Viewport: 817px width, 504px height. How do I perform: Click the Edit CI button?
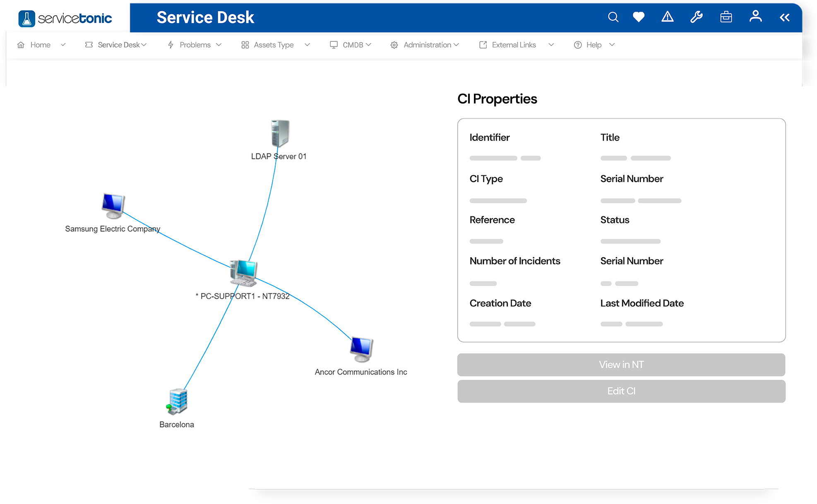(x=621, y=391)
